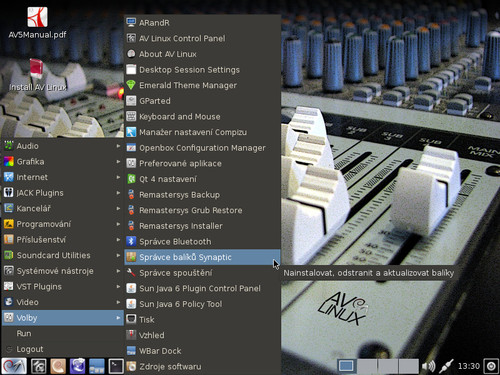Open AV Linux Control Panel entry
Viewport: 500px width, 375px height.
tap(202, 38)
